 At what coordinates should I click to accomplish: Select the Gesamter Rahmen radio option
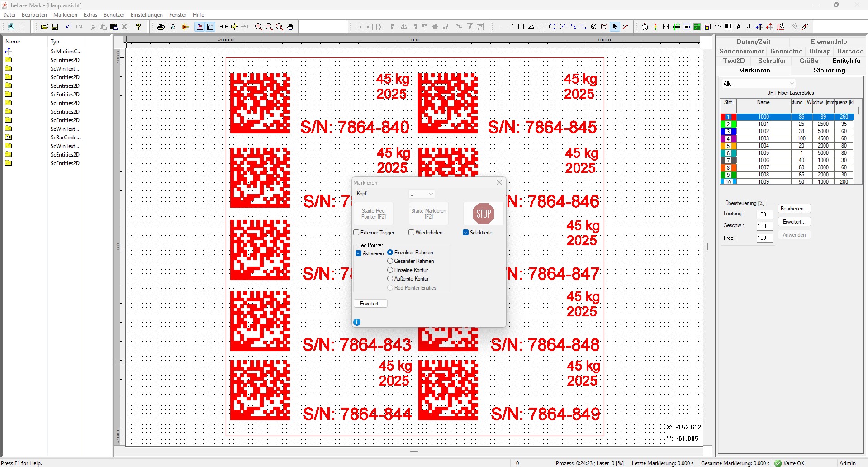[x=390, y=261]
